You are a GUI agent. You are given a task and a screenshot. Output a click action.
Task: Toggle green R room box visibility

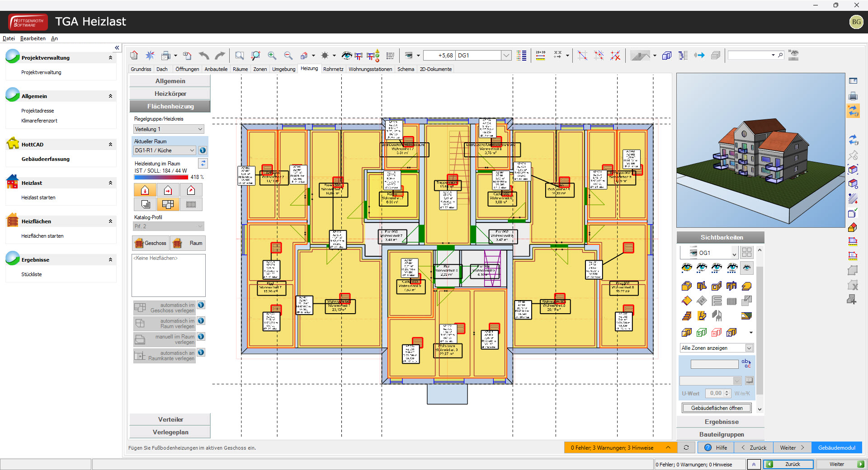[x=702, y=333]
